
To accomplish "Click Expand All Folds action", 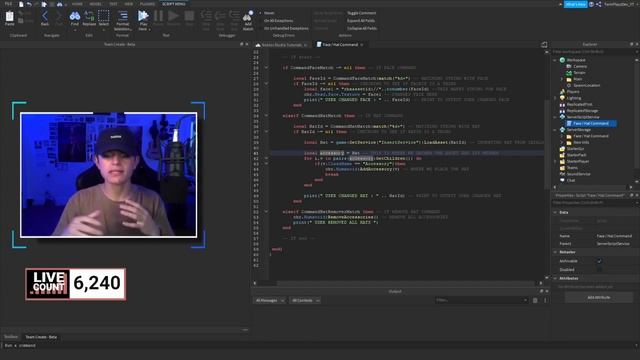I will point(360,21).
